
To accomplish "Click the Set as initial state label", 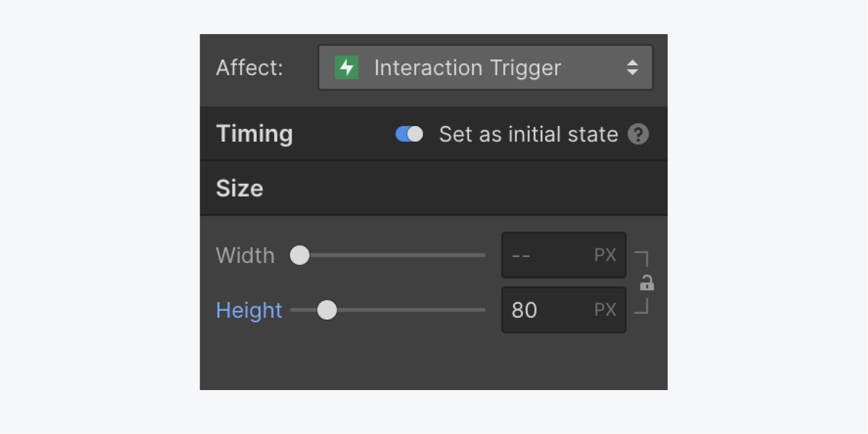I will click(x=528, y=135).
